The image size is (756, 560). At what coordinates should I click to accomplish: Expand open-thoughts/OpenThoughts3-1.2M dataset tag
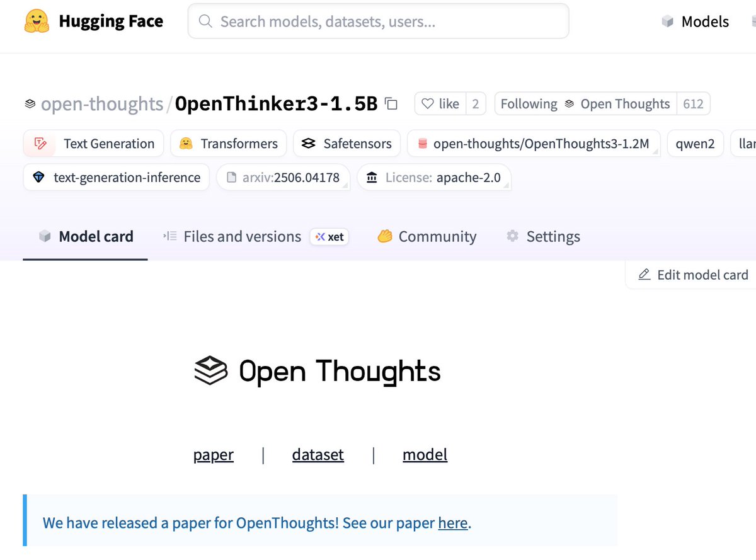(x=534, y=144)
